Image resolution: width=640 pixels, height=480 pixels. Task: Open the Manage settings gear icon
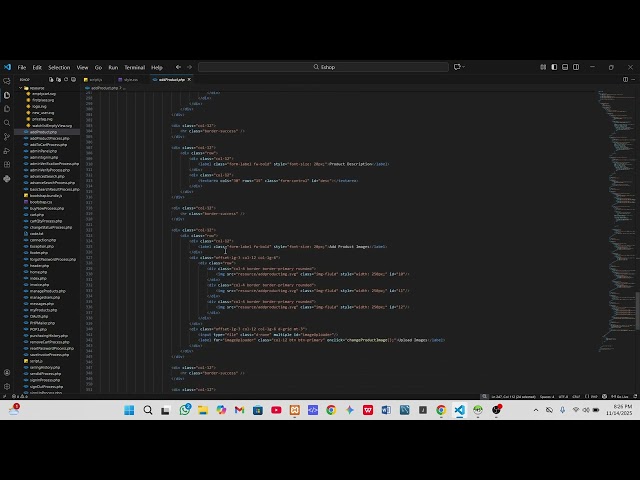7,386
